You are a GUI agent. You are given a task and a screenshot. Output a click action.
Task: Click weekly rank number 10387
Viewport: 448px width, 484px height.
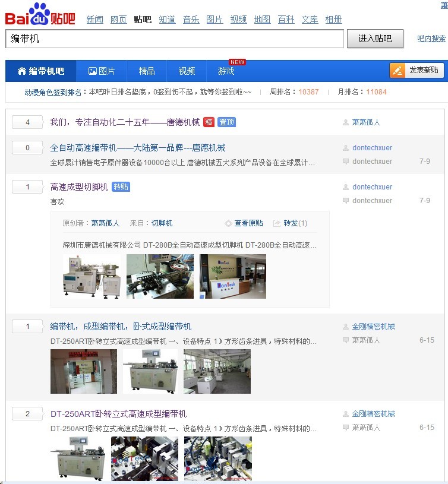click(x=308, y=92)
